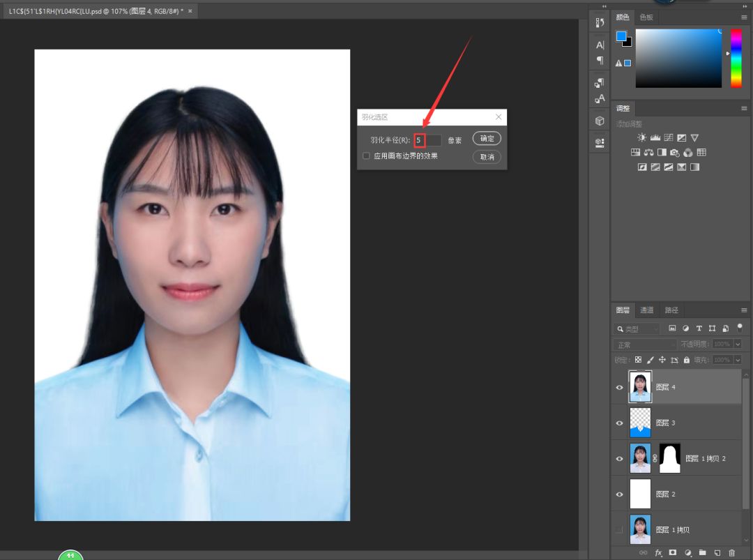Screen dimensions: 753x560
Task: Click the layer mask button in Layers panel
Action: click(673, 552)
